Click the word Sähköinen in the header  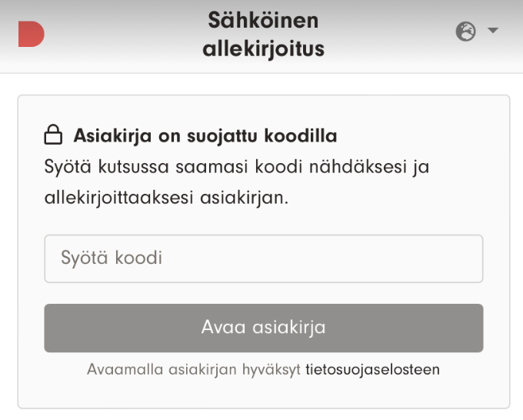[x=263, y=20]
